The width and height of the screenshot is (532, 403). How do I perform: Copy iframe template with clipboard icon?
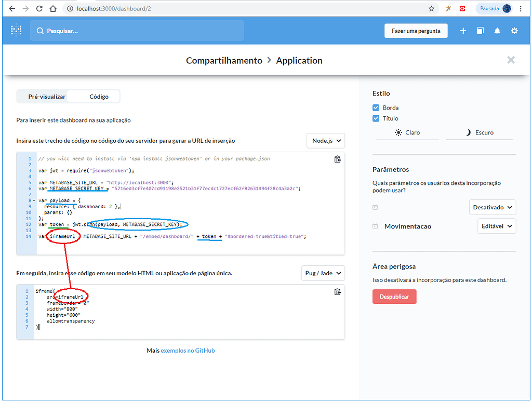[x=337, y=292]
